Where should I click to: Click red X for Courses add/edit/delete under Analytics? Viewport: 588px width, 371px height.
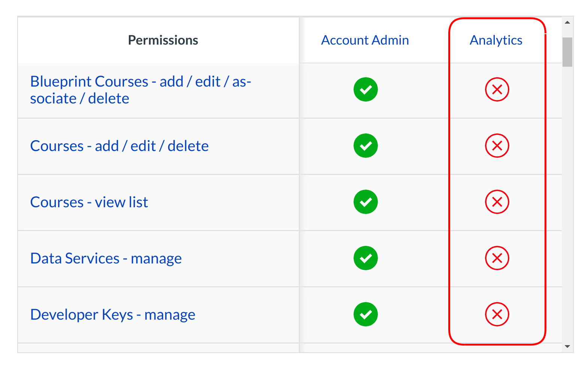click(x=497, y=146)
